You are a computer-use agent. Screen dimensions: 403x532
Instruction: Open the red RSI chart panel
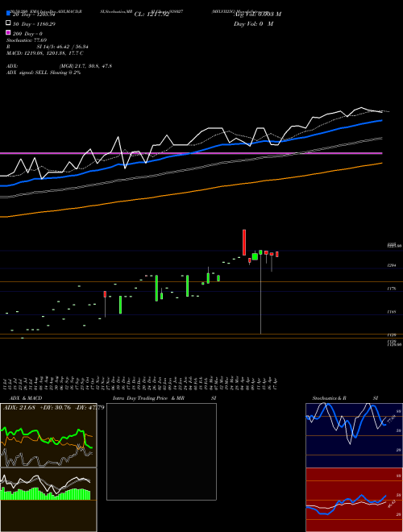click(x=354, y=500)
